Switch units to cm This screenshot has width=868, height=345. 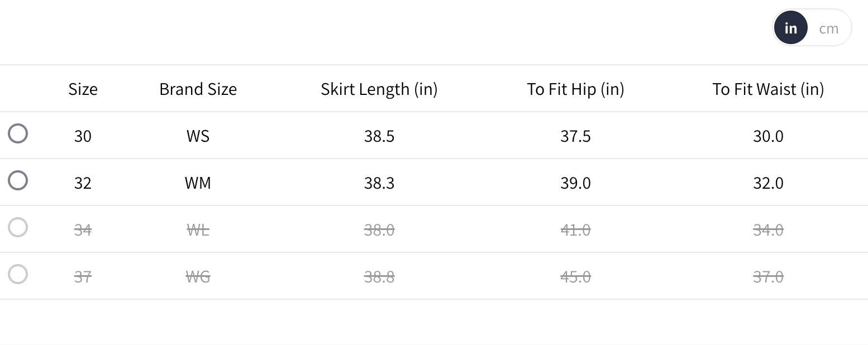(x=828, y=28)
